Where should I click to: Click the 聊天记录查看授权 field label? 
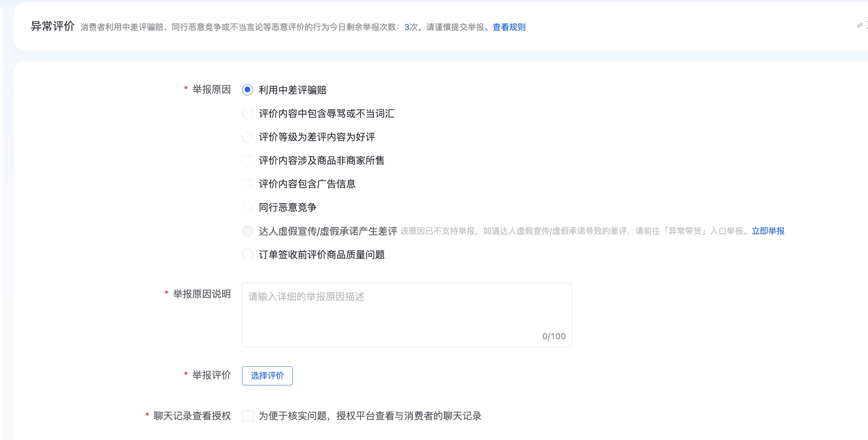[x=192, y=416]
